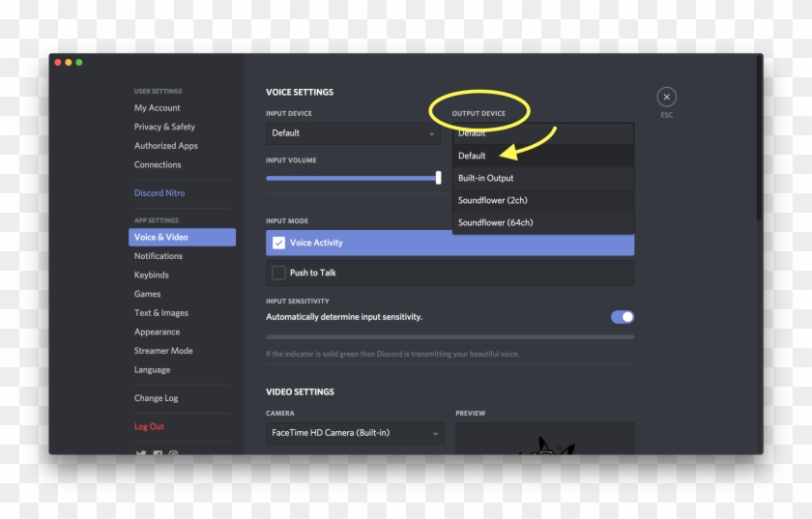The width and height of the screenshot is (812, 519).
Task: Tick the Push to Talk checkbox
Action: pyautogui.click(x=278, y=273)
